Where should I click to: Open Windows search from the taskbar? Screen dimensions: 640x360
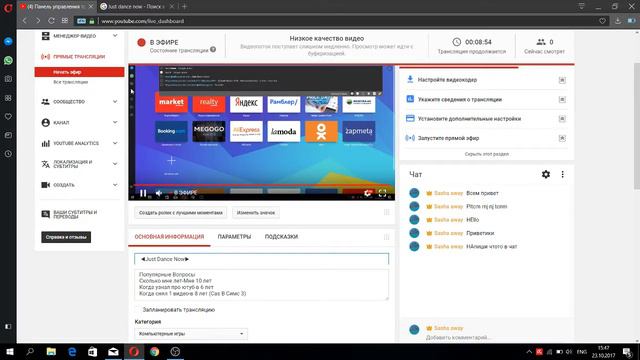click(30, 351)
